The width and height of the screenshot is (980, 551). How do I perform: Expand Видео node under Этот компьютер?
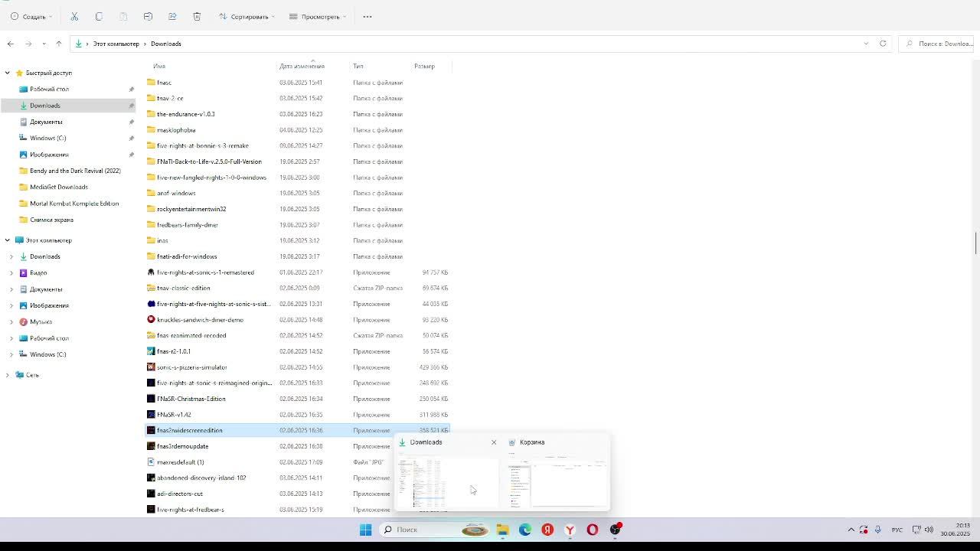click(x=11, y=272)
